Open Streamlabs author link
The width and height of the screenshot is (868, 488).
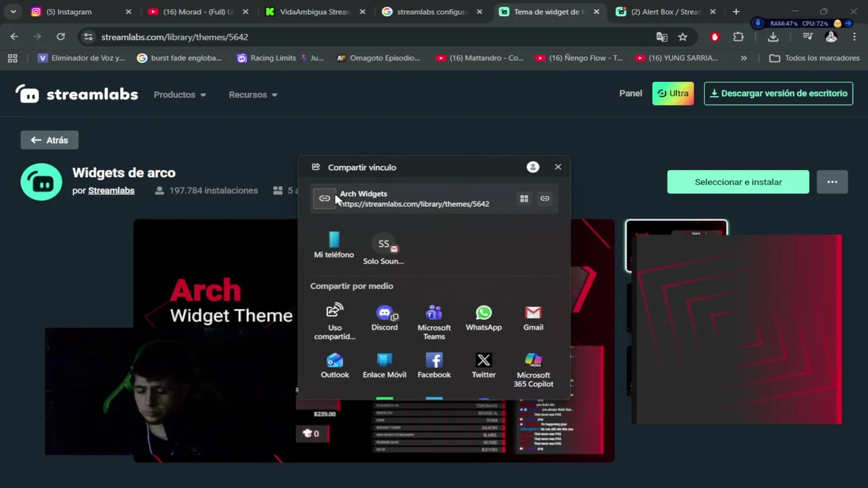(111, 190)
